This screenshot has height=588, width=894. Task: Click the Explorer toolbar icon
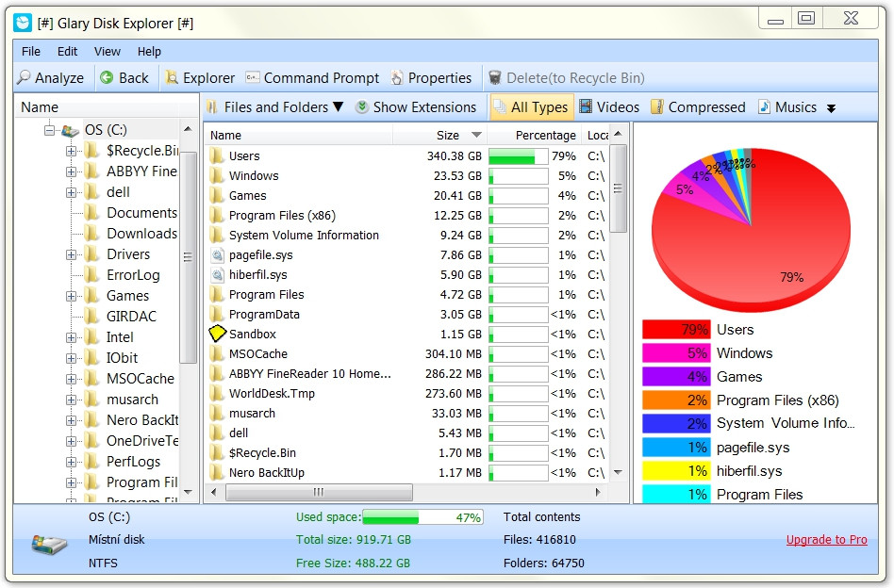click(171, 77)
